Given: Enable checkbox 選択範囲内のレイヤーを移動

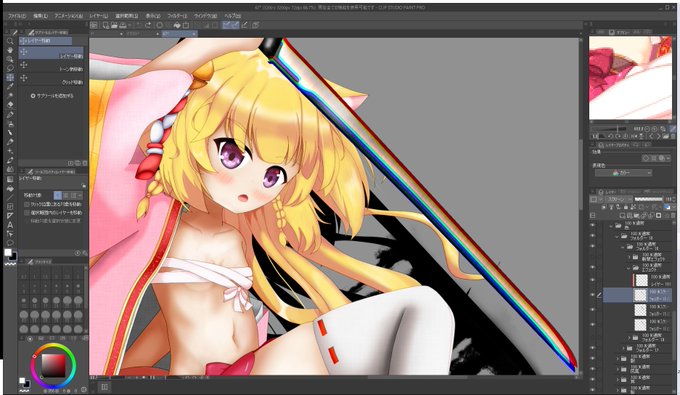Looking at the screenshot, I should (27, 212).
